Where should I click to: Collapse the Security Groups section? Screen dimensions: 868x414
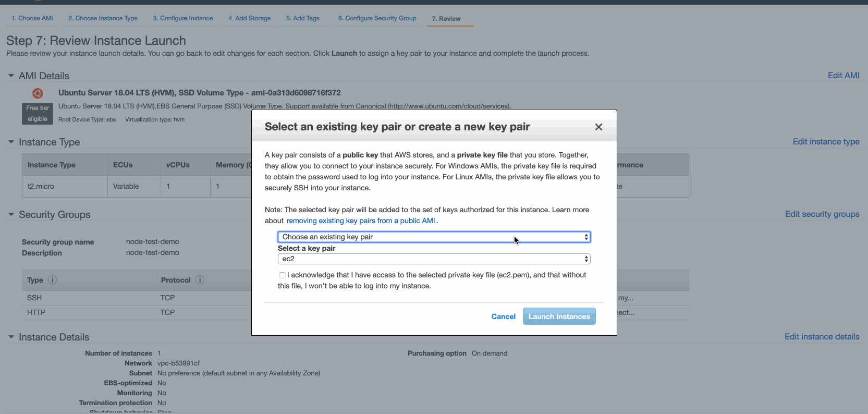[x=11, y=214]
